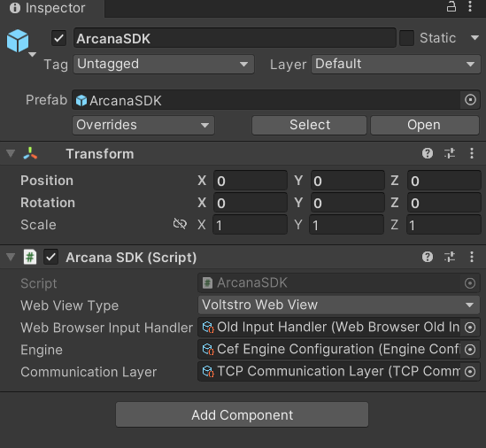Image resolution: width=486 pixels, height=448 pixels.
Task: Toggle the ArcanaSDK GameObject active checkbox
Action: click(x=59, y=38)
